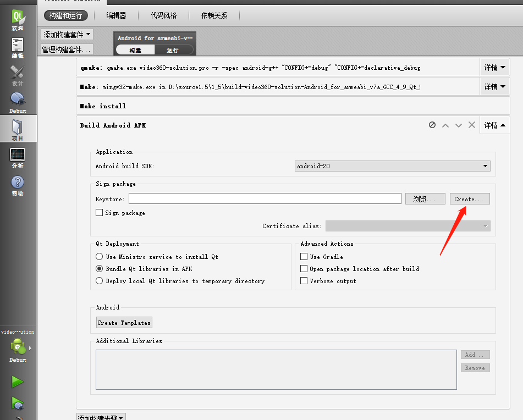The width and height of the screenshot is (523, 420).
Task: Switch to Debug mode in sidebar
Action: [x=18, y=103]
